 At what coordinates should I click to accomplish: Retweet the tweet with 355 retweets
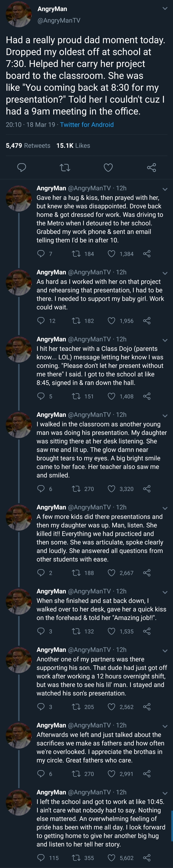[x=77, y=857]
